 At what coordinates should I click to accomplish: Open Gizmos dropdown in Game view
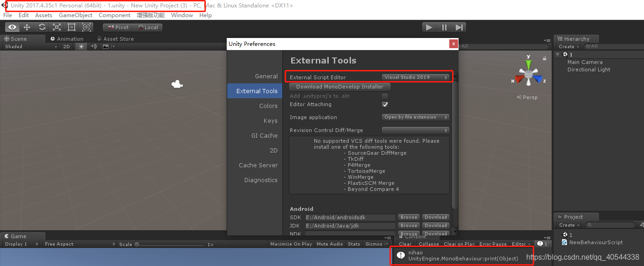377,244
